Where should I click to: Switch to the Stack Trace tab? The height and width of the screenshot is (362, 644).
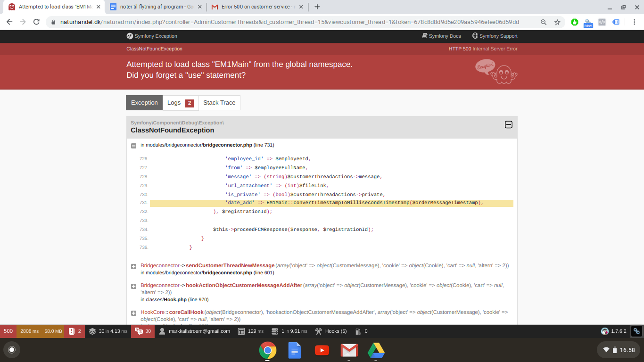[x=219, y=103]
